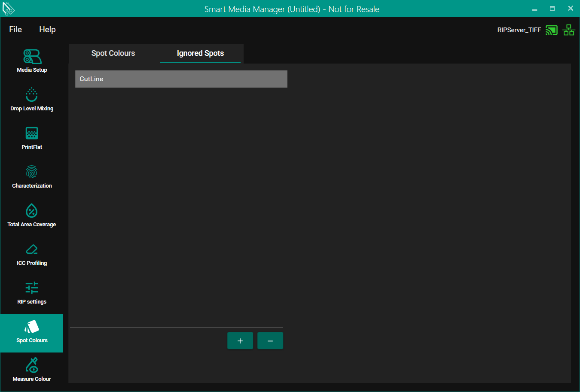The height and width of the screenshot is (392, 580).
Task: Select the Ignored Spots tab
Action: pos(200,53)
